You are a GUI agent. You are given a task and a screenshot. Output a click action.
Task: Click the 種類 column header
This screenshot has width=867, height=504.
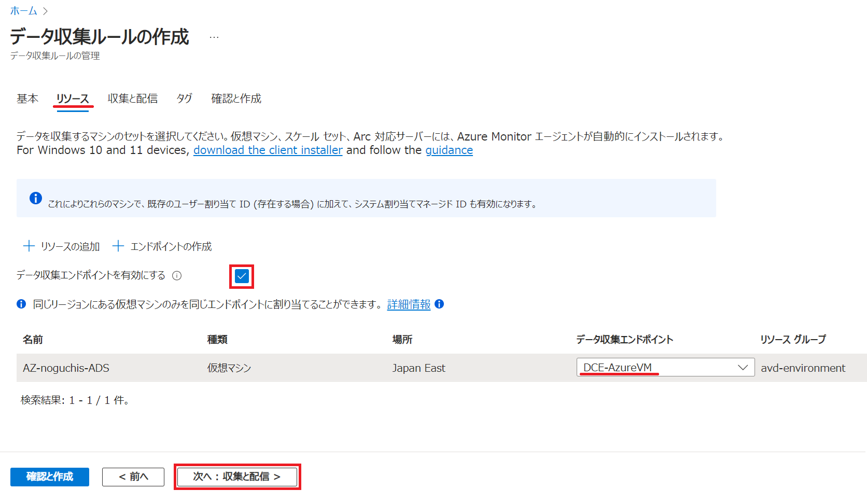coord(217,340)
